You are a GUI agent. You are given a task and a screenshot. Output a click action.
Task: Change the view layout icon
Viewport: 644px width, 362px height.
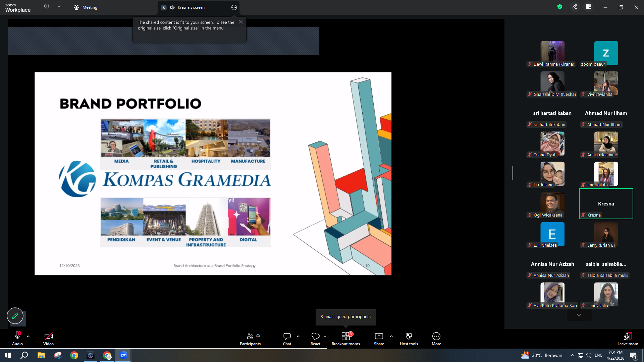tap(588, 7)
